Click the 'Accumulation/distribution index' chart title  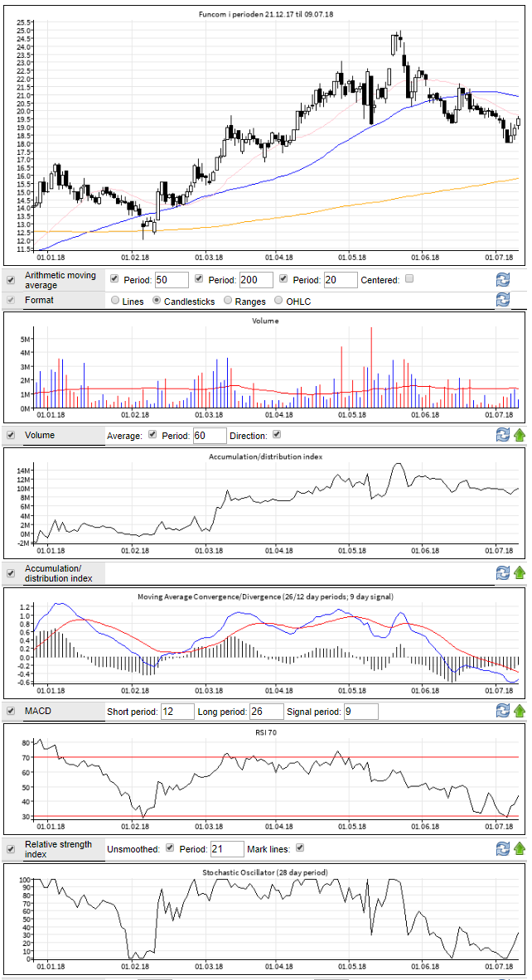click(x=265, y=457)
